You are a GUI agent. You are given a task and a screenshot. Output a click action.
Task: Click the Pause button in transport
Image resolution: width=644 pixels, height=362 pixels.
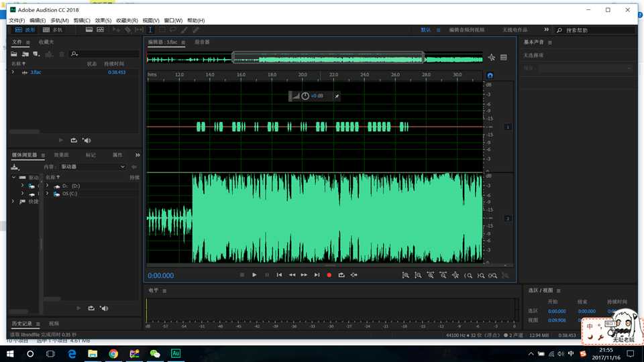pyautogui.click(x=267, y=275)
